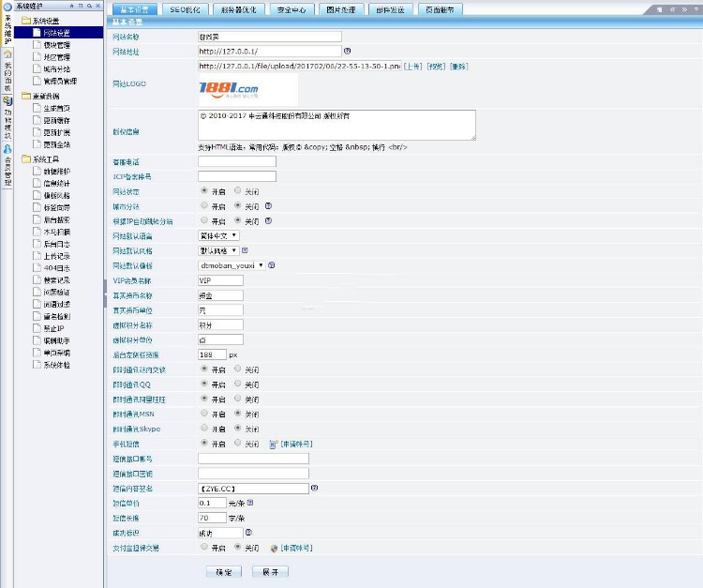Image resolution: width=703 pixels, height=588 pixels.
Task: Set 网站状态 to 关闭
Action: (238, 190)
